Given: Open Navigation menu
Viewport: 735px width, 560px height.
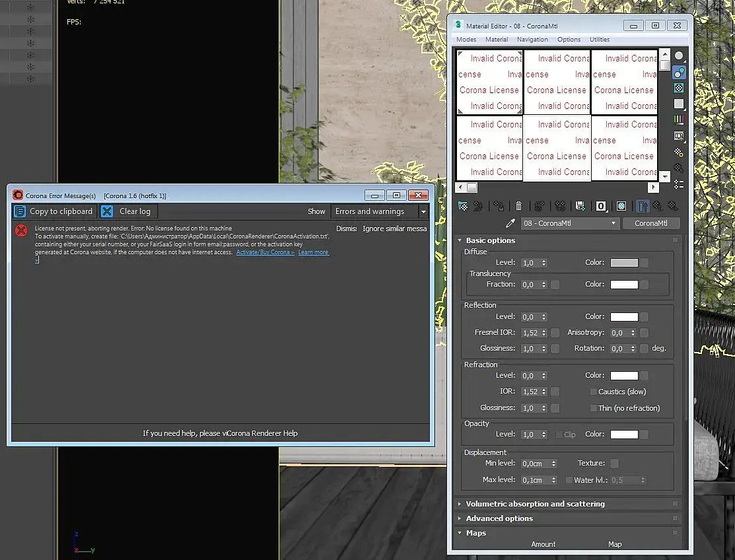Looking at the screenshot, I should (532, 40).
